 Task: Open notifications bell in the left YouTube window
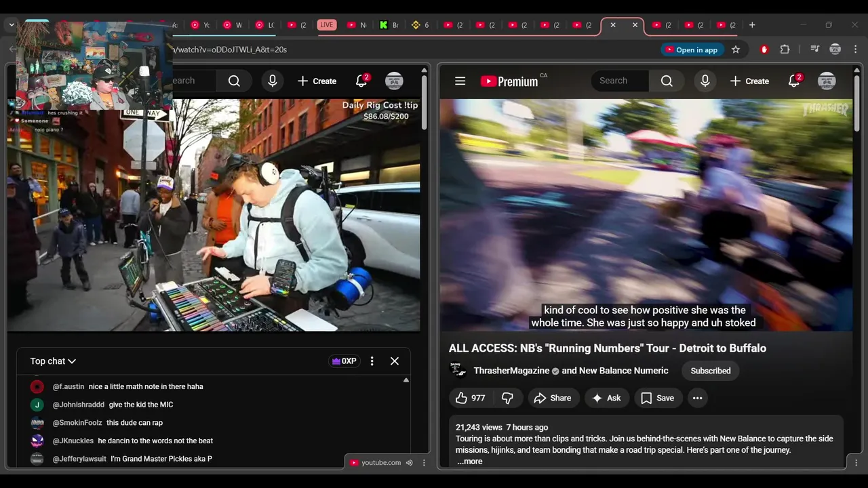[362, 81]
